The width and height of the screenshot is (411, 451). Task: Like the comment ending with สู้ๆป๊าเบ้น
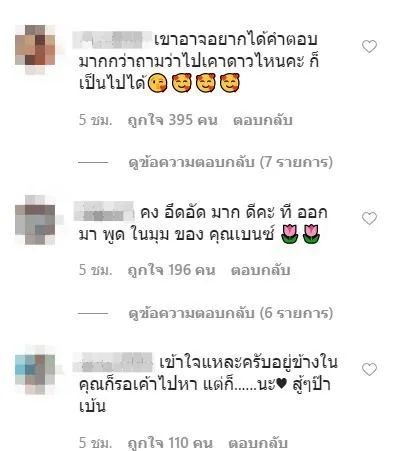[369, 369]
